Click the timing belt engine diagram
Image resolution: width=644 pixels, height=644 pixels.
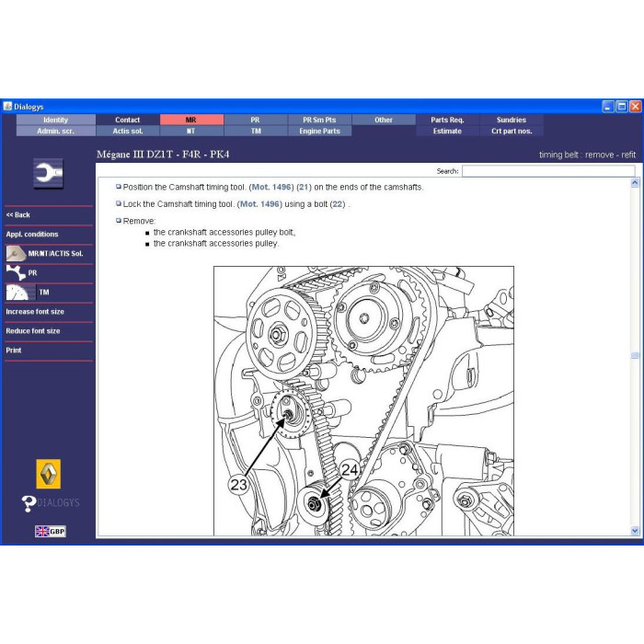tap(363, 401)
